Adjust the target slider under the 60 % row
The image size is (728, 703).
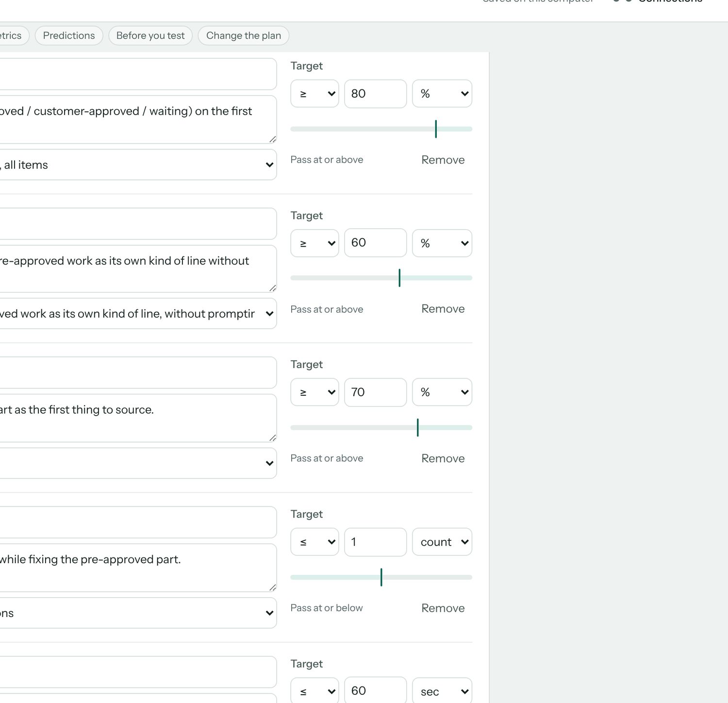(x=381, y=278)
